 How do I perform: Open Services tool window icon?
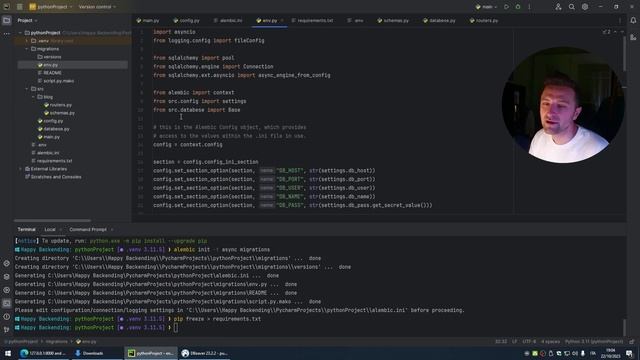(x=7, y=290)
